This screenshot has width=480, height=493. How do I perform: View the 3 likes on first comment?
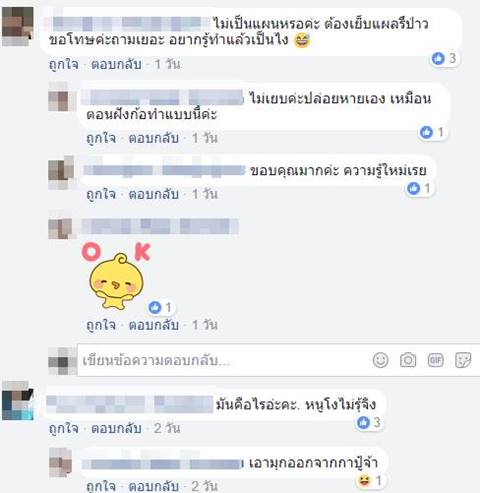coord(444,58)
